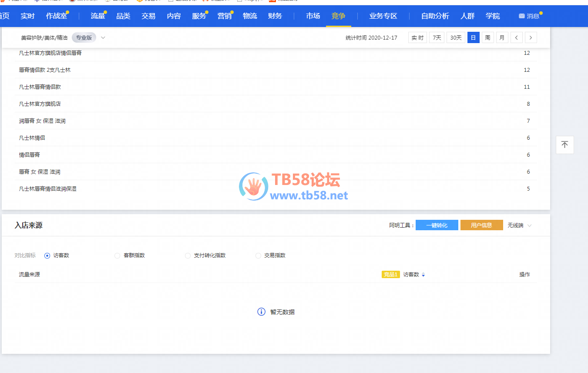
Task: Select the 30天 time range
Action: pos(456,37)
